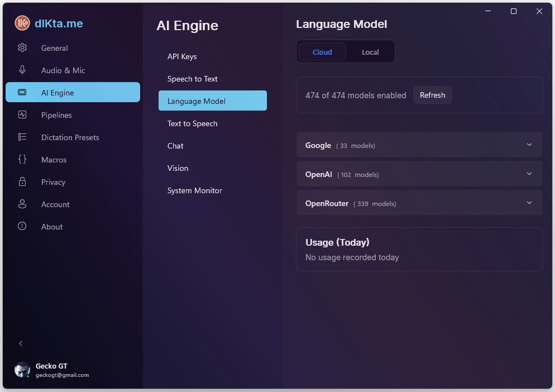Click the 'AI Engine' panel heading
555x392 pixels.
187,26
